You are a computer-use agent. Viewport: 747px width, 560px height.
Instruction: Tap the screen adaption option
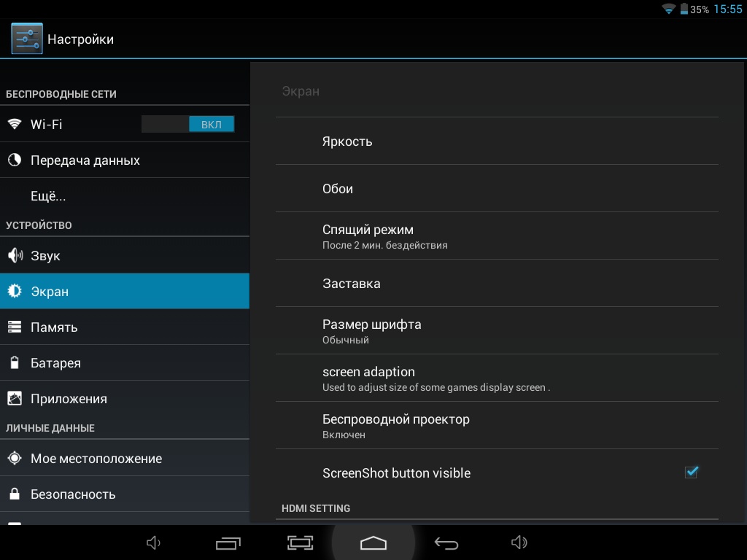[x=496, y=378]
